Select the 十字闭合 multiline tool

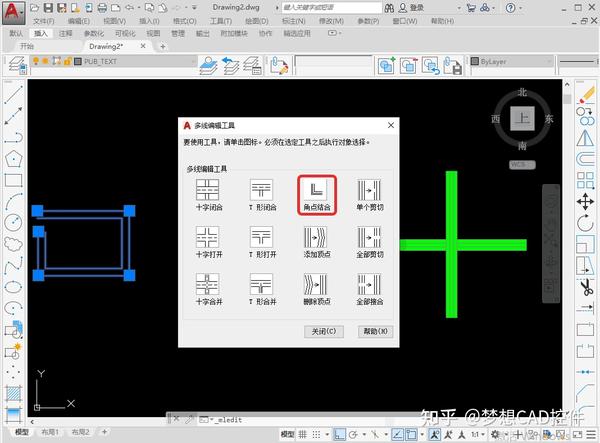point(207,190)
